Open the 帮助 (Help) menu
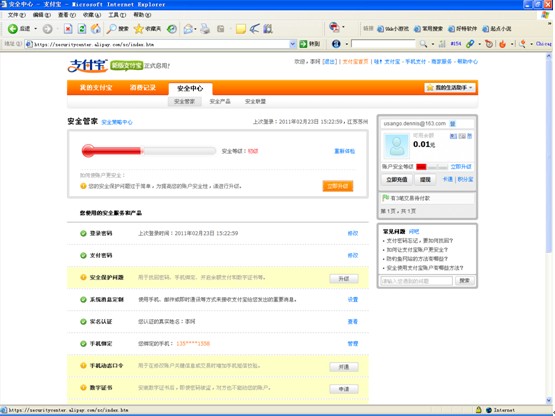The width and height of the screenshot is (555, 416). 142,15
